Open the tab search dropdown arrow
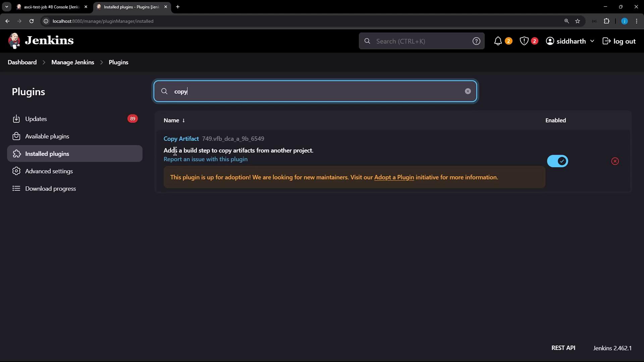Viewport: 644px width, 362px height. coord(6,7)
